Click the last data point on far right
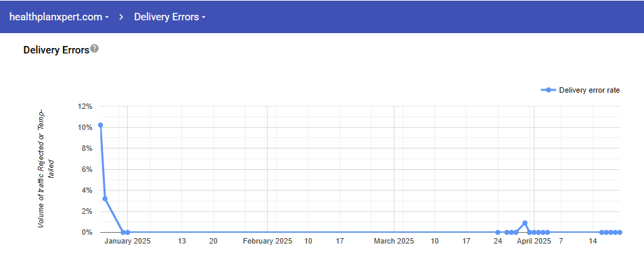 [620, 232]
